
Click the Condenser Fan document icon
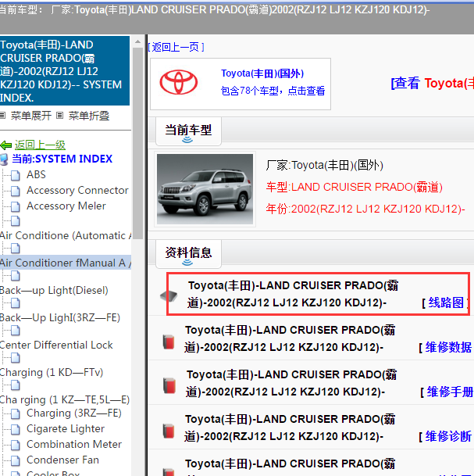(x=15, y=461)
